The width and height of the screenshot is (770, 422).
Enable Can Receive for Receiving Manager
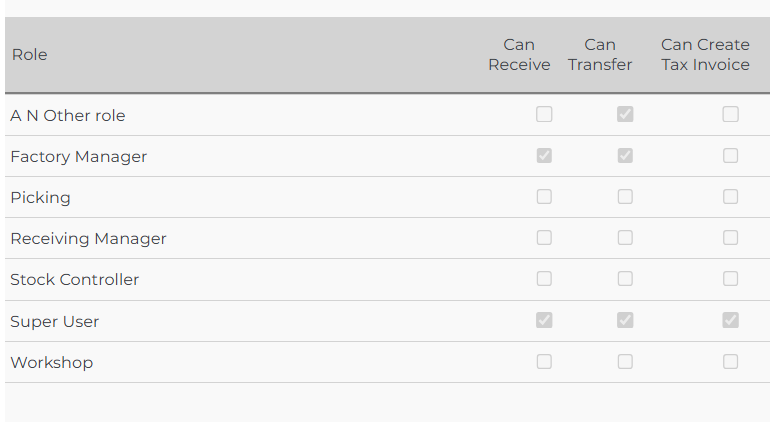coord(544,238)
